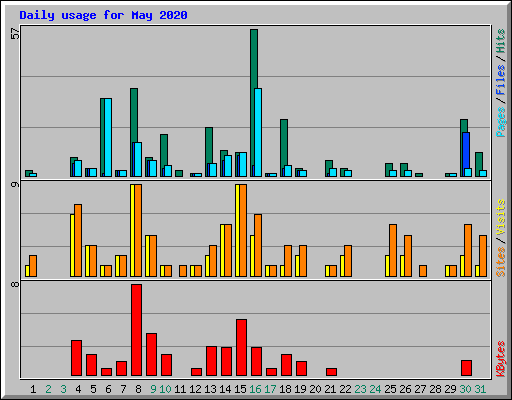Screen dimensions: 512x400
Task: Select the red KBytes bar for day 30
Action: point(466,368)
